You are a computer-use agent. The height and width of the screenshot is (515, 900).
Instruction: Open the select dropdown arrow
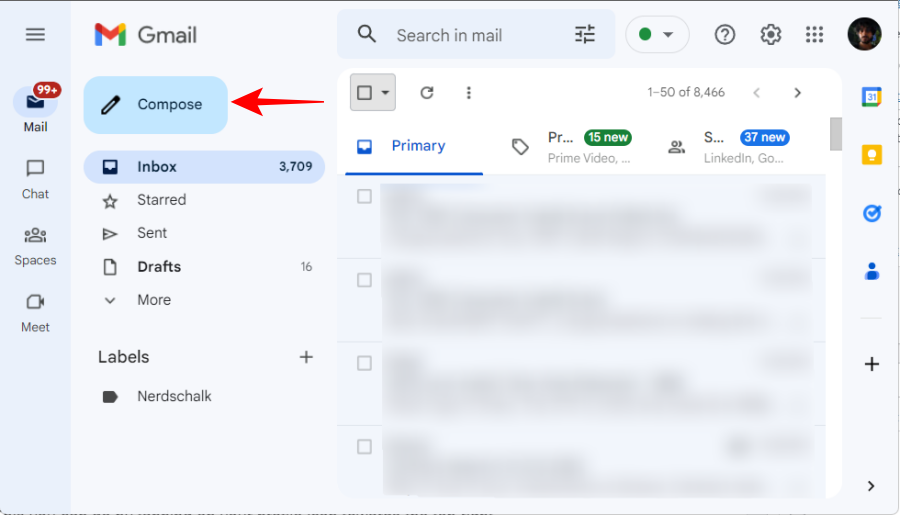click(386, 92)
